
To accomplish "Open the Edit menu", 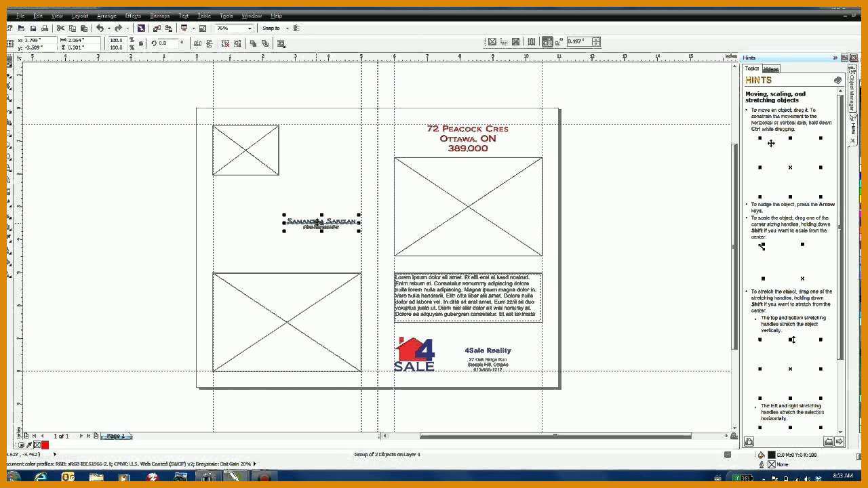I will [x=38, y=16].
